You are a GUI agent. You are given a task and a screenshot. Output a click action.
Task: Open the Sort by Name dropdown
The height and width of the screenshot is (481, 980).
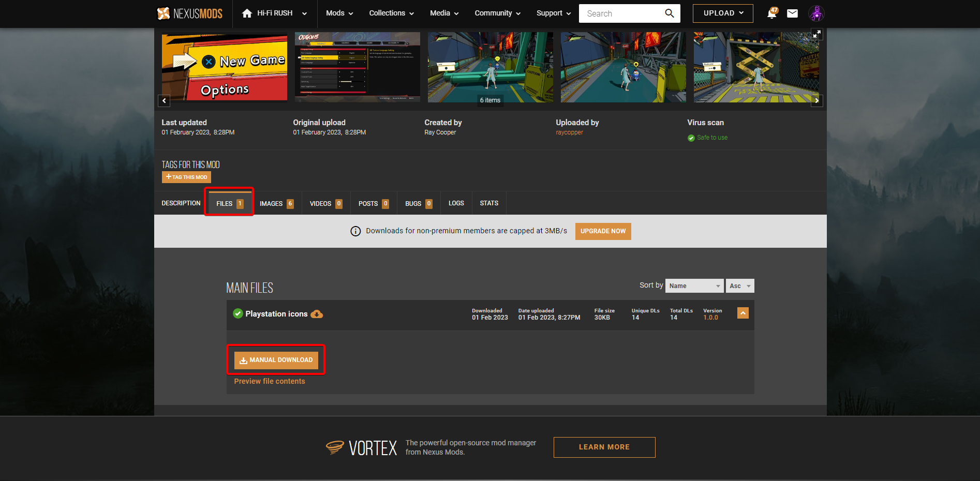(x=694, y=286)
